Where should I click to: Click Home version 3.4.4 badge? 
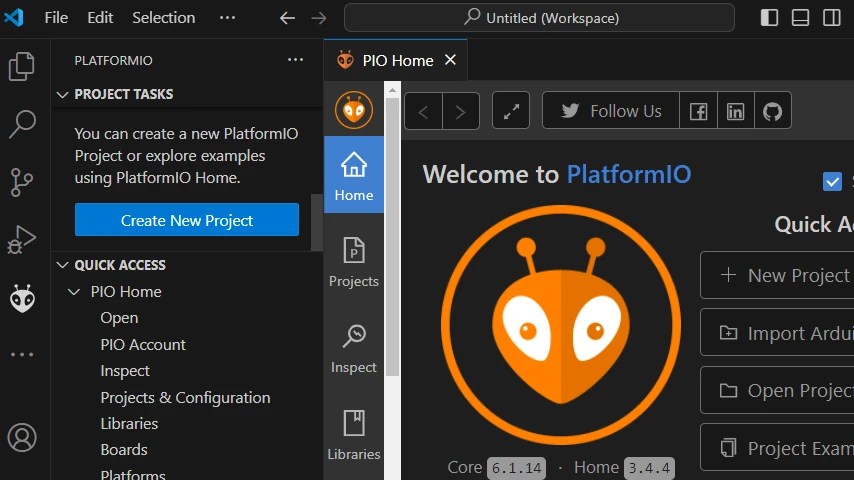[x=649, y=468]
